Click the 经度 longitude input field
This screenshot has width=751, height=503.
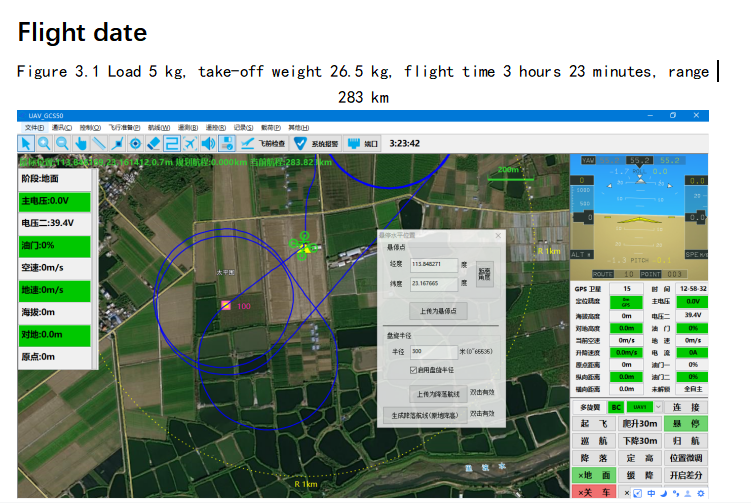434,264
